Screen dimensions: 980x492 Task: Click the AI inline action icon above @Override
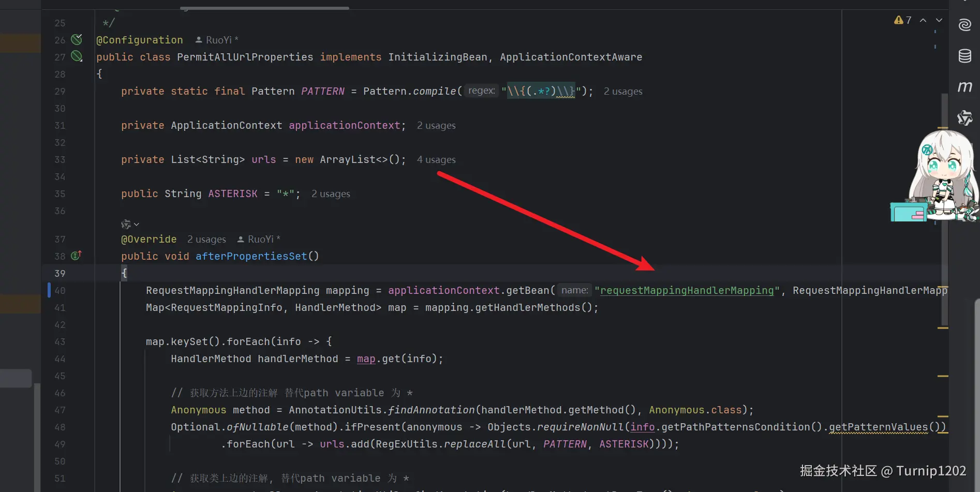coord(126,225)
